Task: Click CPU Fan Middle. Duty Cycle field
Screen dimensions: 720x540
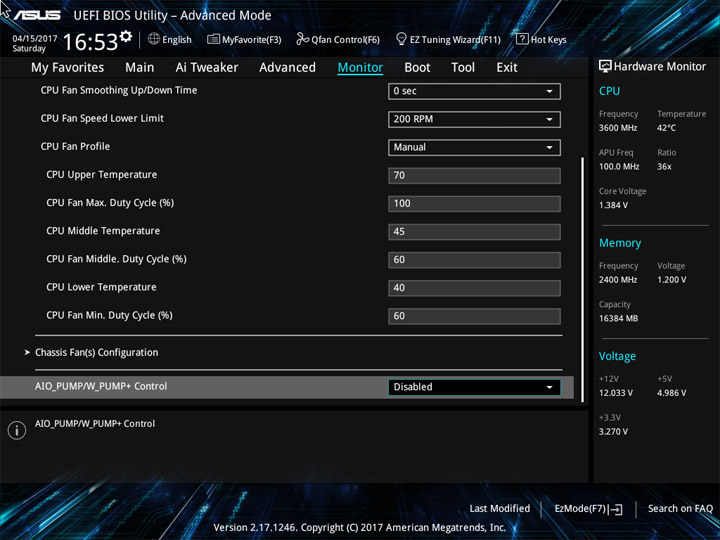Action: tap(474, 259)
